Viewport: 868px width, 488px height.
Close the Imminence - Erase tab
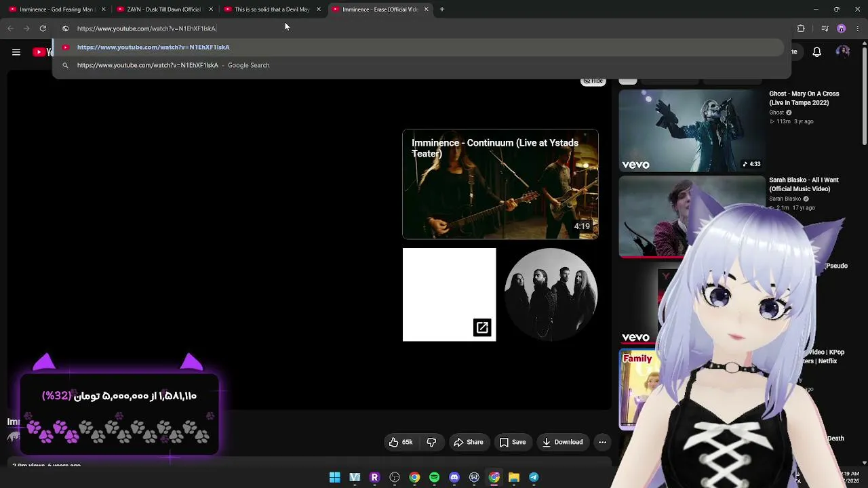tap(426, 9)
